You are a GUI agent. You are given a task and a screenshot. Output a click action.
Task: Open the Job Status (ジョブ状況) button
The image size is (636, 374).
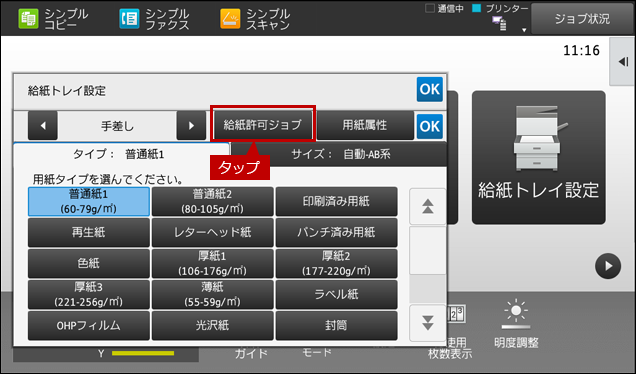coord(582,19)
